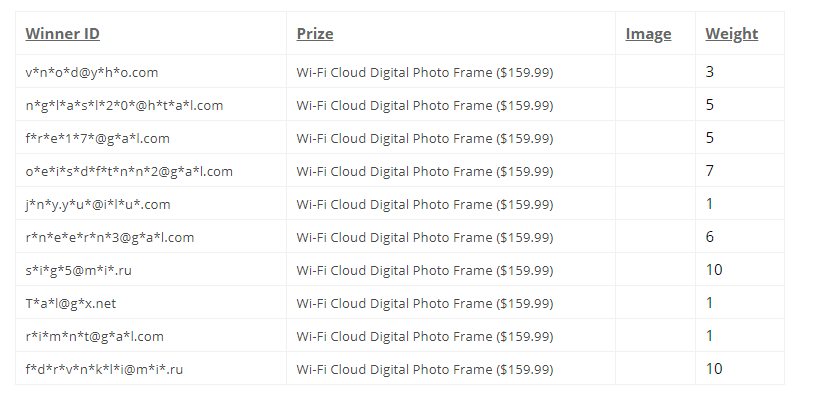Click the f*r*e*1*7*@g*a*l.com winner entry
Image resolution: width=821 pixels, height=395 pixels.
click(x=97, y=138)
